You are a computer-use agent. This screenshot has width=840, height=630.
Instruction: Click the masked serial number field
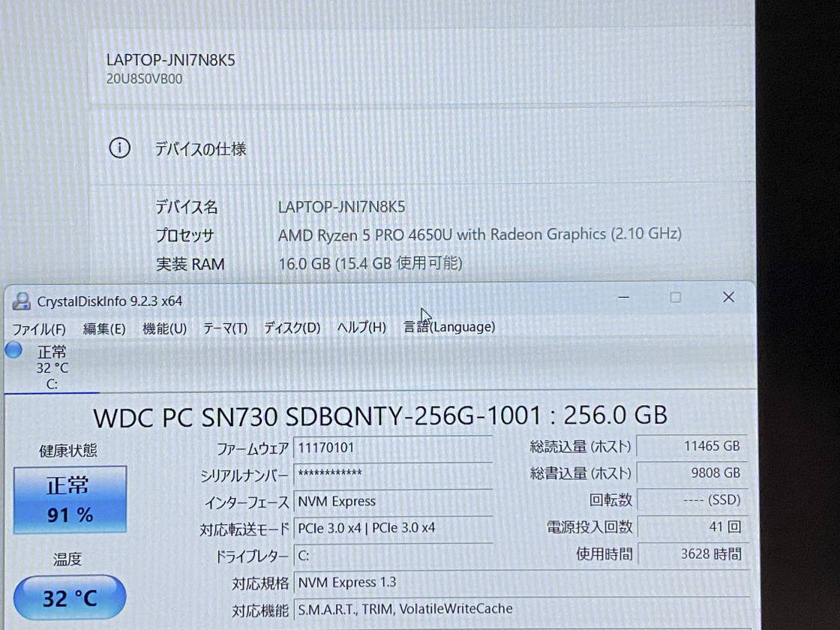(392, 473)
